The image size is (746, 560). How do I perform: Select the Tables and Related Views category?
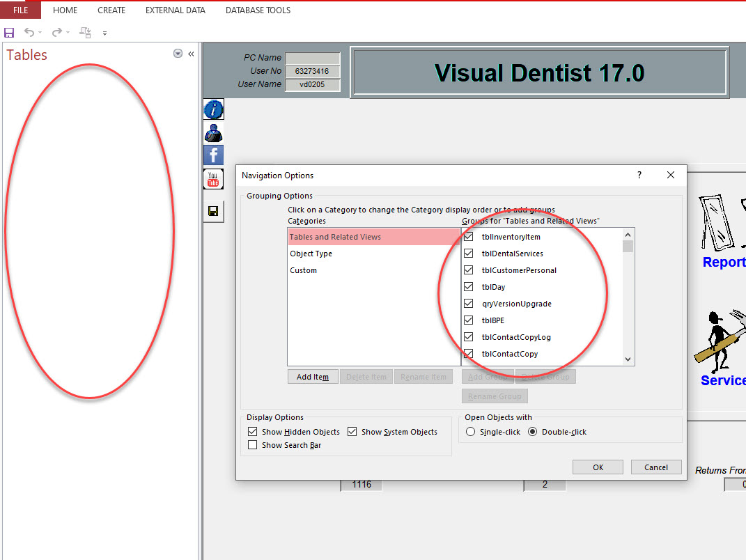(373, 237)
